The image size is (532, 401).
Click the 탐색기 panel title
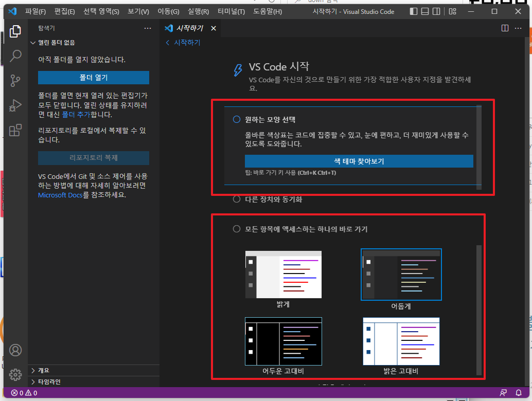point(46,28)
